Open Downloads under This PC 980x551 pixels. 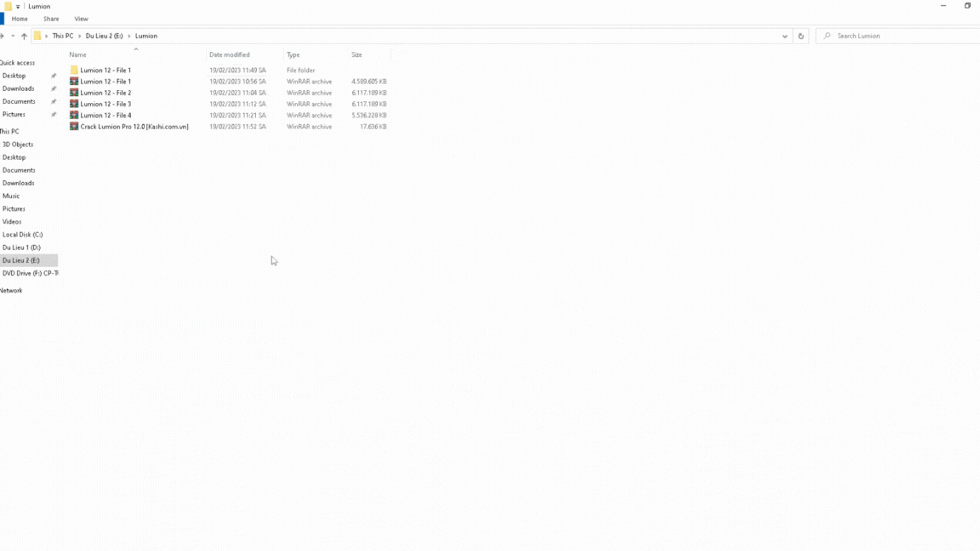[x=18, y=183]
